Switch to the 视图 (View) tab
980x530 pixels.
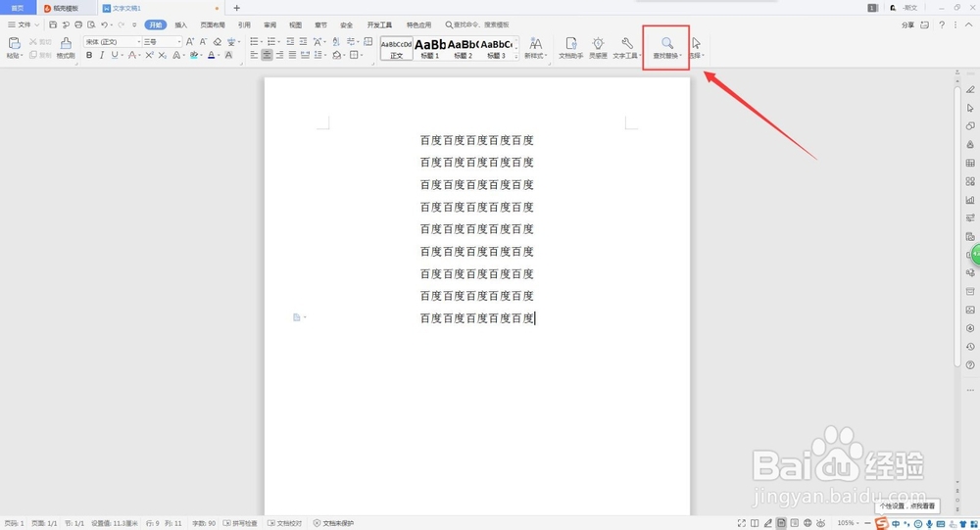point(296,25)
